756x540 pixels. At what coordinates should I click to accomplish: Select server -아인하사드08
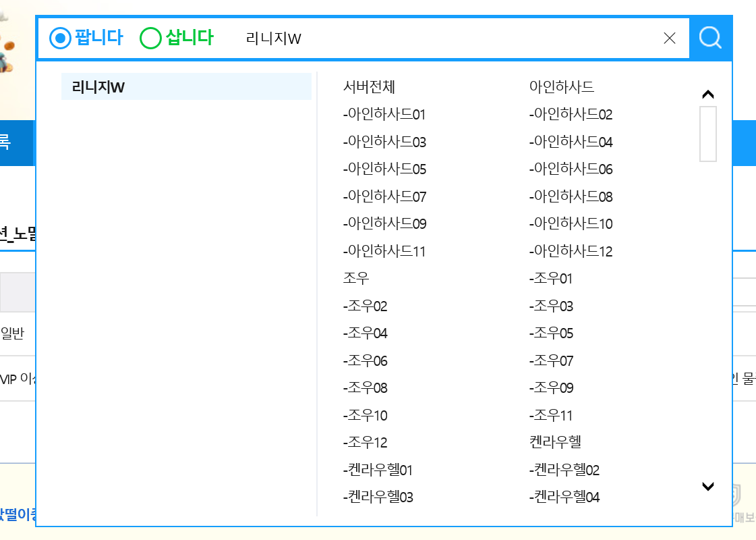click(571, 196)
